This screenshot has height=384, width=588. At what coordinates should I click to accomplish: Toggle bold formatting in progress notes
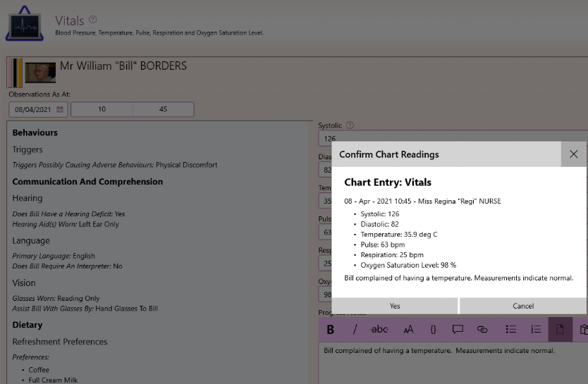click(x=330, y=329)
